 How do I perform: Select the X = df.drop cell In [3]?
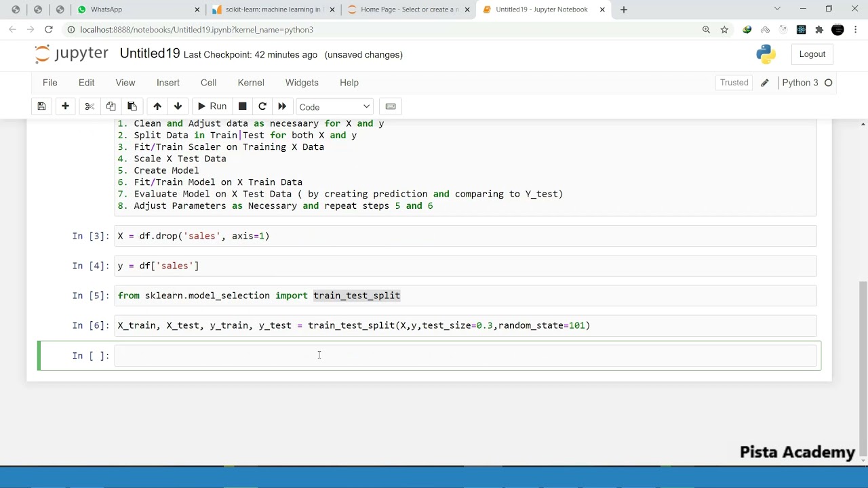click(x=465, y=237)
